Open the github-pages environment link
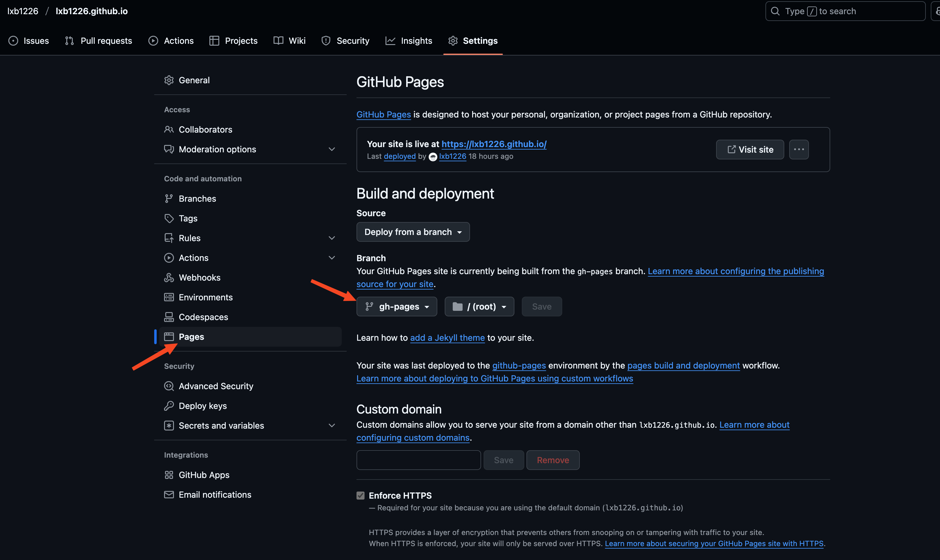Viewport: 940px width, 560px height. 519,365
